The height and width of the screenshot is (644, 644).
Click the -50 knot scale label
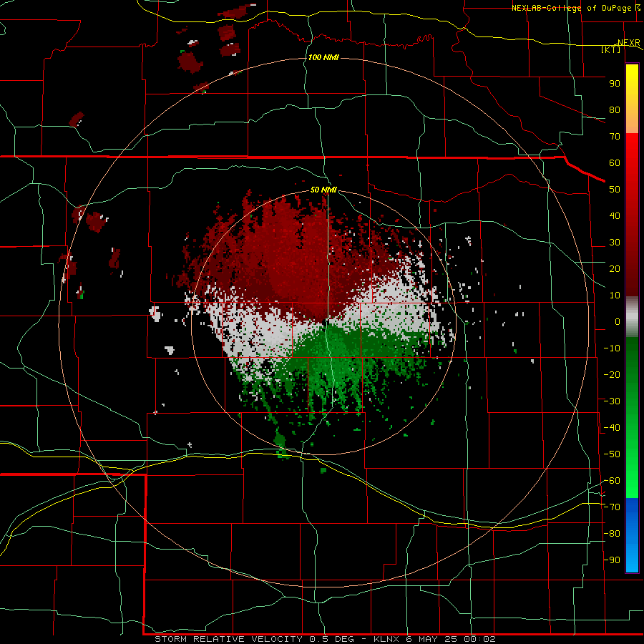[612, 454]
